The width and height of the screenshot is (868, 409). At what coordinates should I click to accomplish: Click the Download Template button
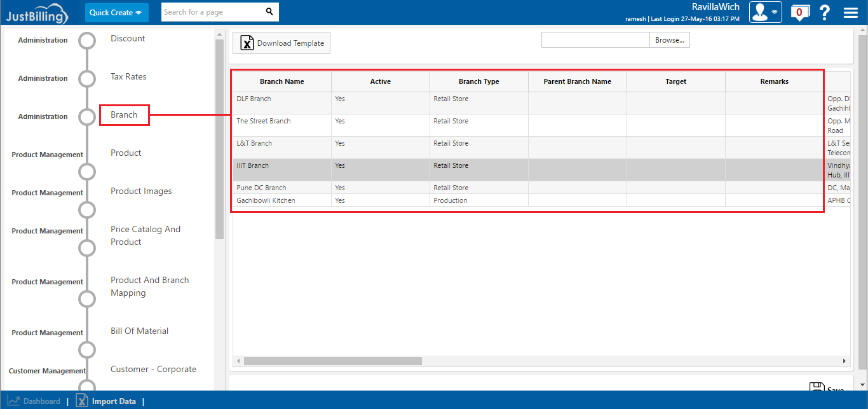pyautogui.click(x=281, y=43)
